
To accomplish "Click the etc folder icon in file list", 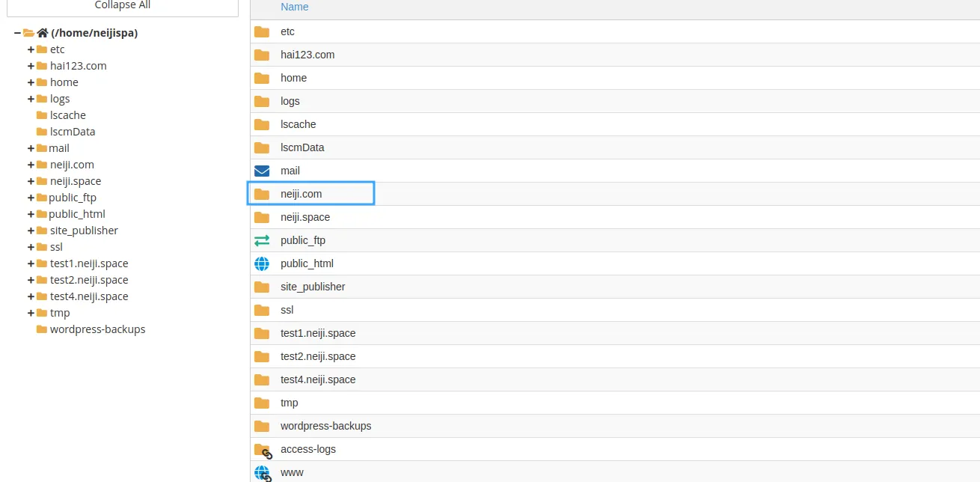I will point(261,31).
